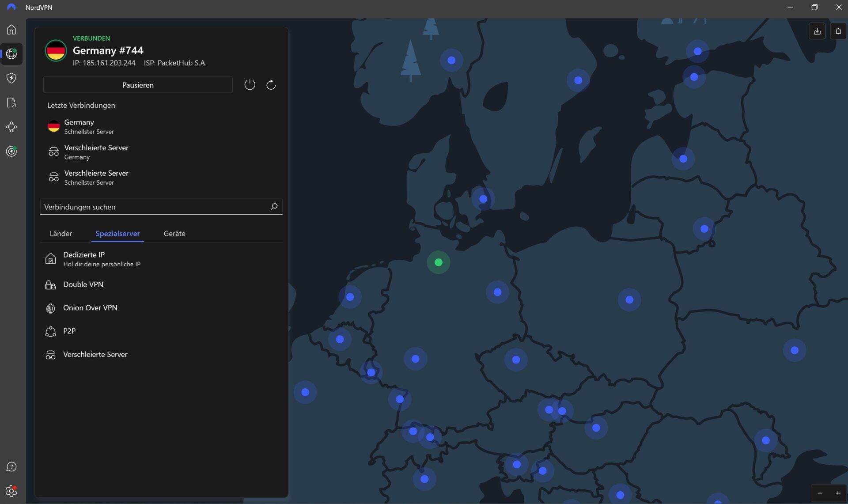Click the IP: 185.161.203.244 text
The width and height of the screenshot is (848, 504).
pyautogui.click(x=104, y=63)
